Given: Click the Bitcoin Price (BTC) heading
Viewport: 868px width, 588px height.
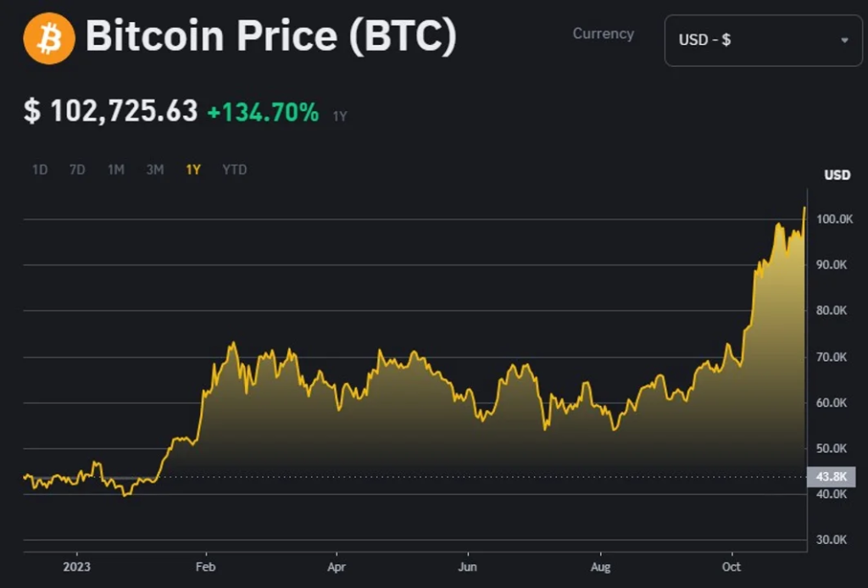Looking at the screenshot, I should tap(271, 38).
